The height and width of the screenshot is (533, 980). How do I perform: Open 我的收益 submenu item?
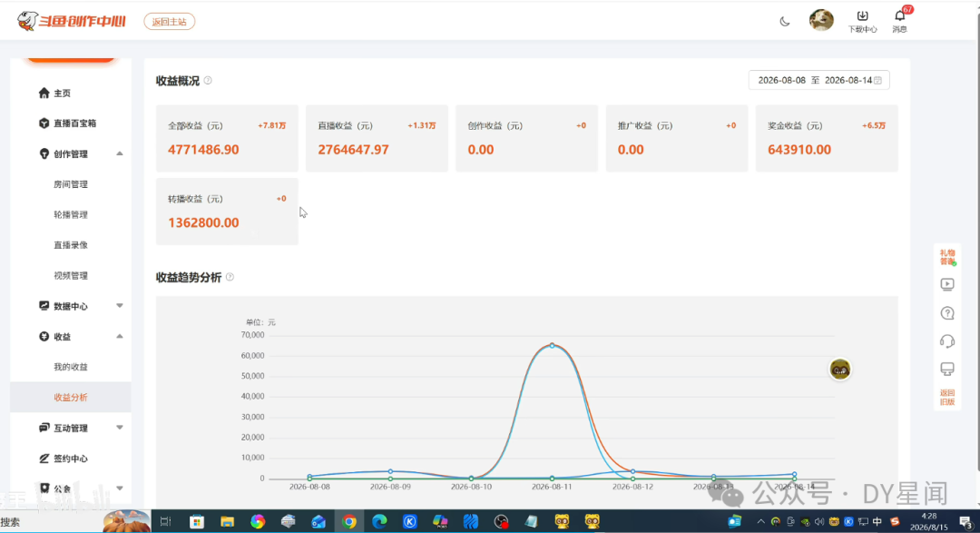71,367
